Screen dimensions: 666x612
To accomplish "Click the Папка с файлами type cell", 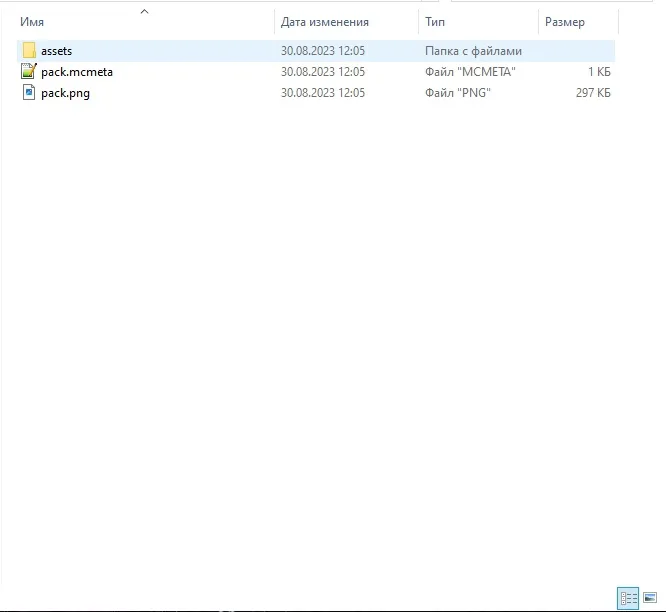I will [473, 51].
